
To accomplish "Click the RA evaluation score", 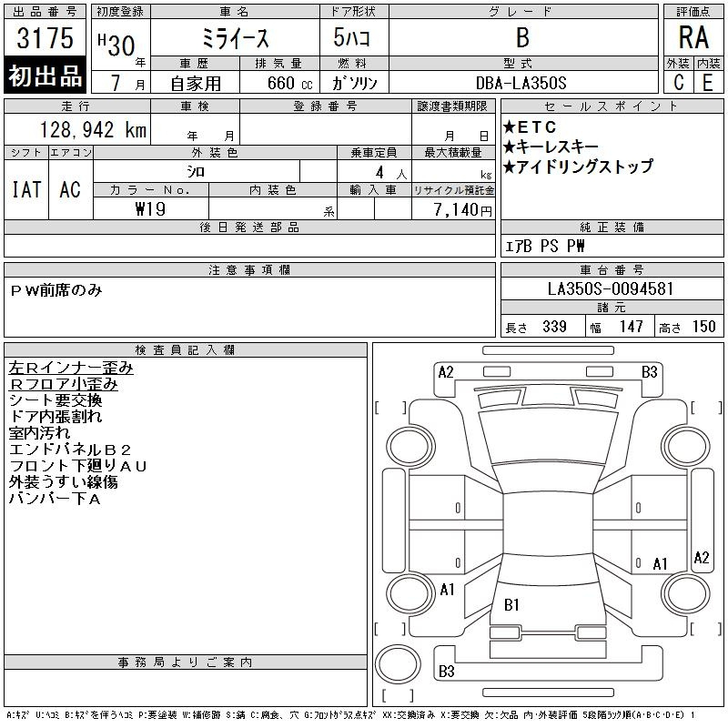I will click(x=693, y=37).
